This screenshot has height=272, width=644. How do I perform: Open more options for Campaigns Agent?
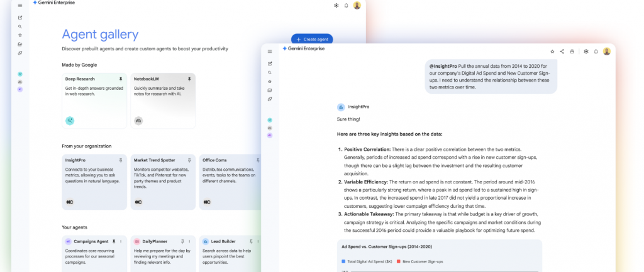(121, 241)
